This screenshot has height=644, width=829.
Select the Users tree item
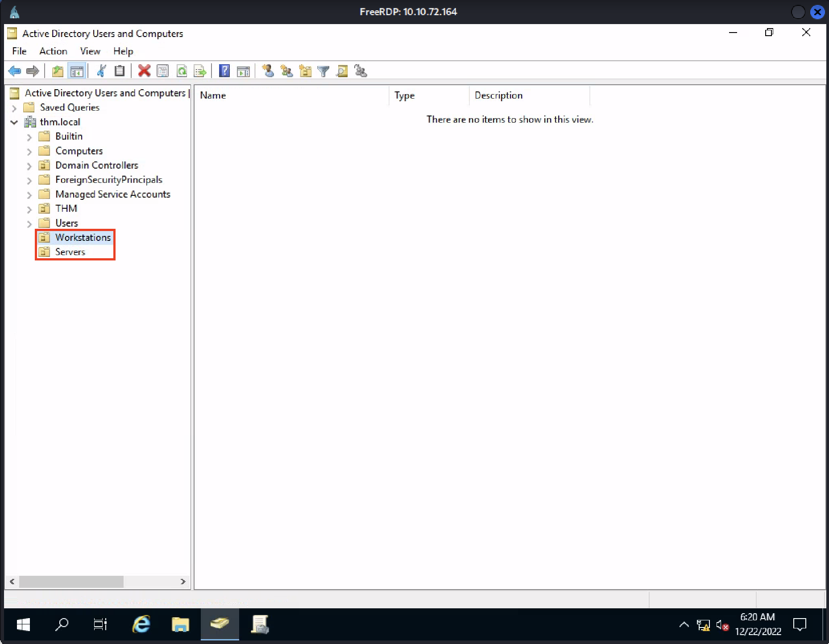[66, 223]
